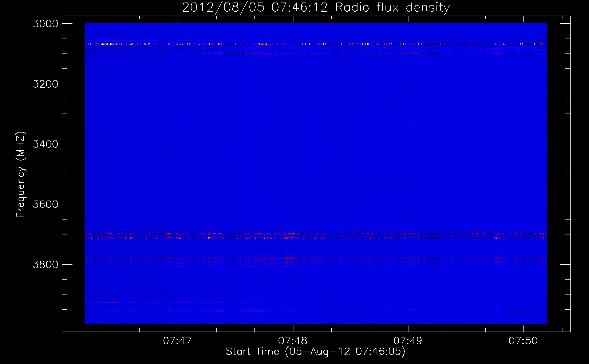Click the 3800 frequency axis label
Screen dimensions: 589x364
[x=46, y=264]
